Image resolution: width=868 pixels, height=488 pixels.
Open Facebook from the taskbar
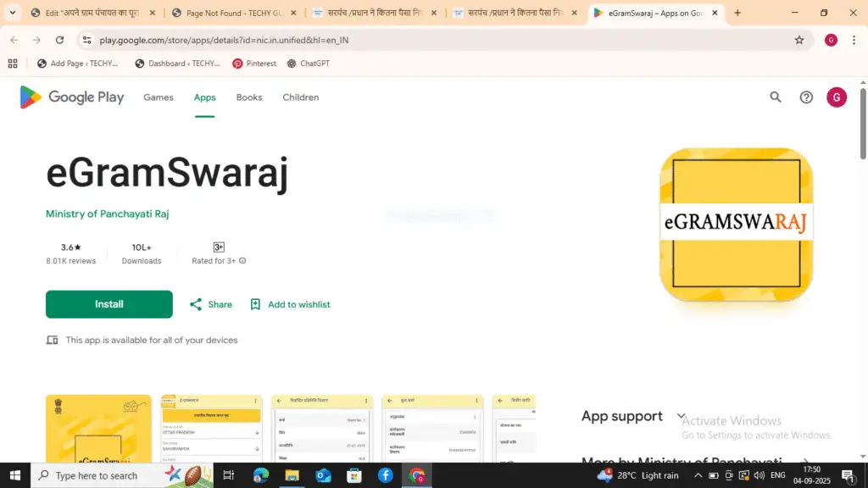[386, 475]
